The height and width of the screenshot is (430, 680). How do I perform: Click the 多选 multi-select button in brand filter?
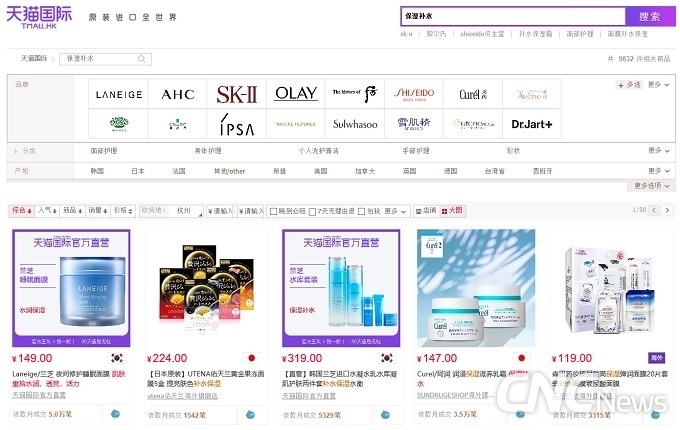tap(629, 85)
